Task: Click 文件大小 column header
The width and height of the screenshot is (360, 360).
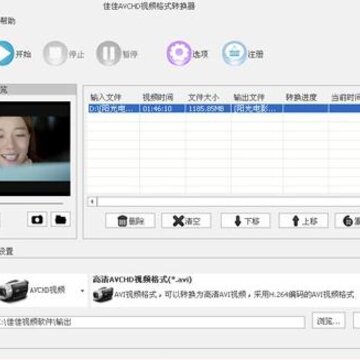Action: pos(204,97)
